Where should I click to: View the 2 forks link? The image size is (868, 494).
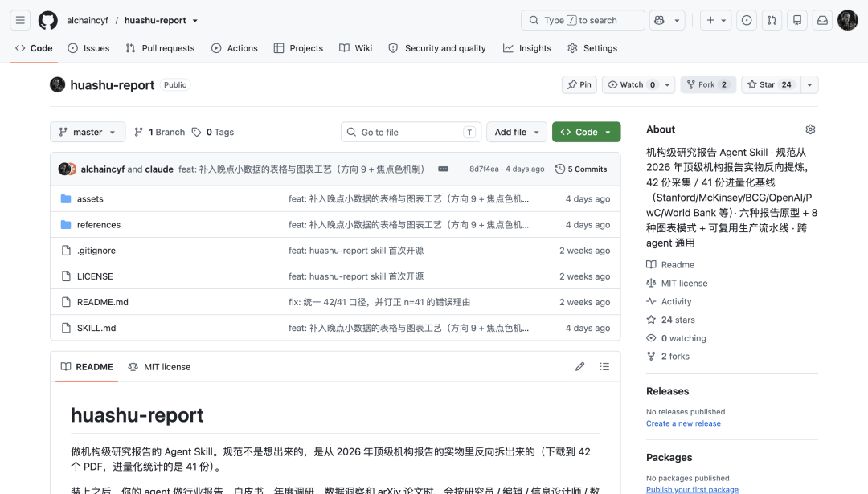[668, 357]
